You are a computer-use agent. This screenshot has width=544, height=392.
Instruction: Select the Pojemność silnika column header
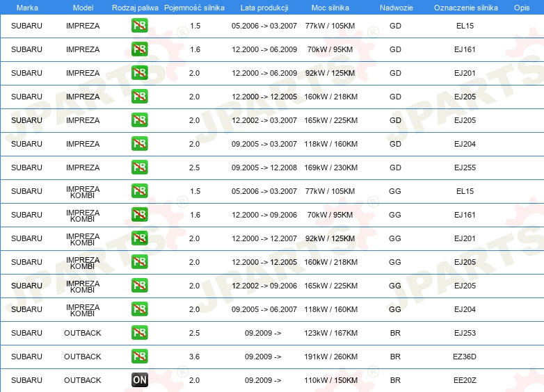[x=194, y=7]
